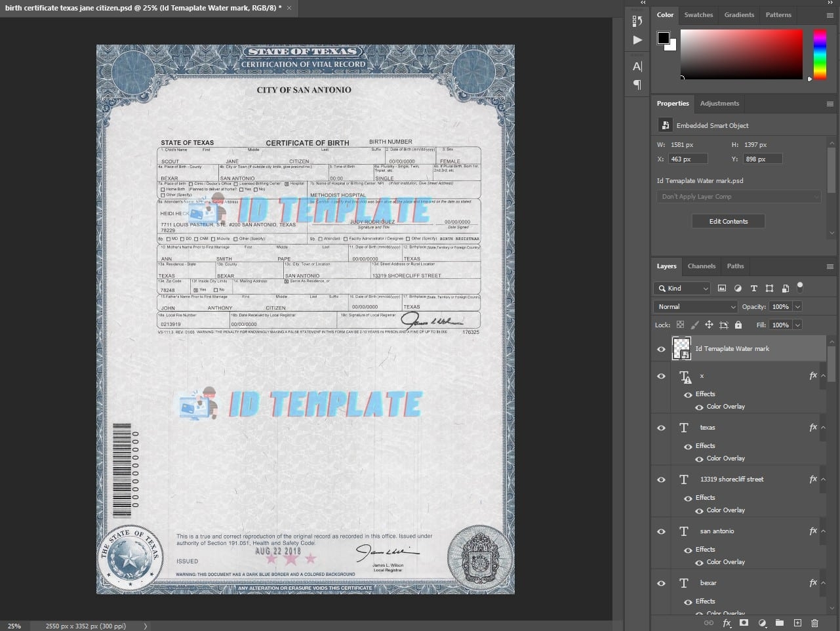Viewport: 840px width, 631px height.
Task: Switch to the Swatches tab
Action: coord(698,14)
